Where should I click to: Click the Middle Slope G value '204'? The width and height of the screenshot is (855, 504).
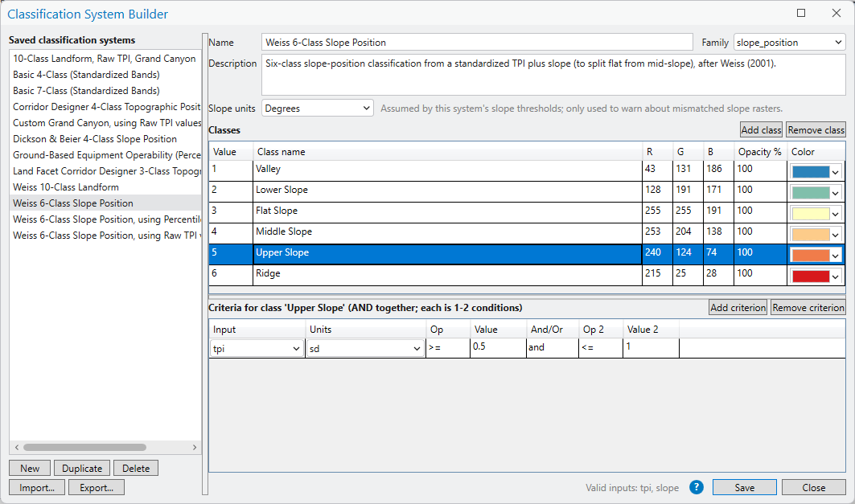687,233
